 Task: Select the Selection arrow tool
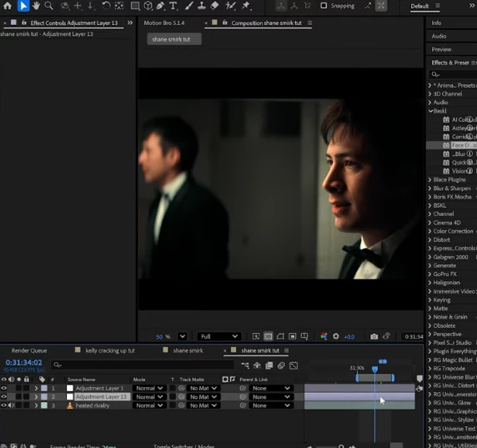(x=23, y=6)
